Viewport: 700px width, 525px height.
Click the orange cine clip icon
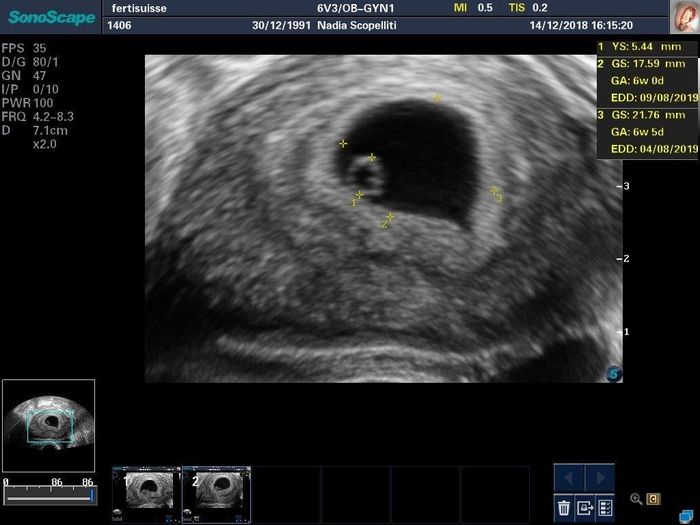point(653,498)
